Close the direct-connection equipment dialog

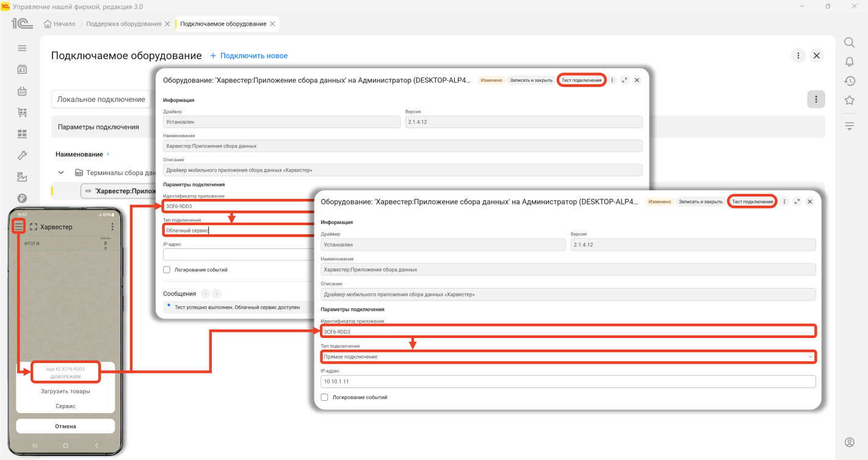coord(810,201)
